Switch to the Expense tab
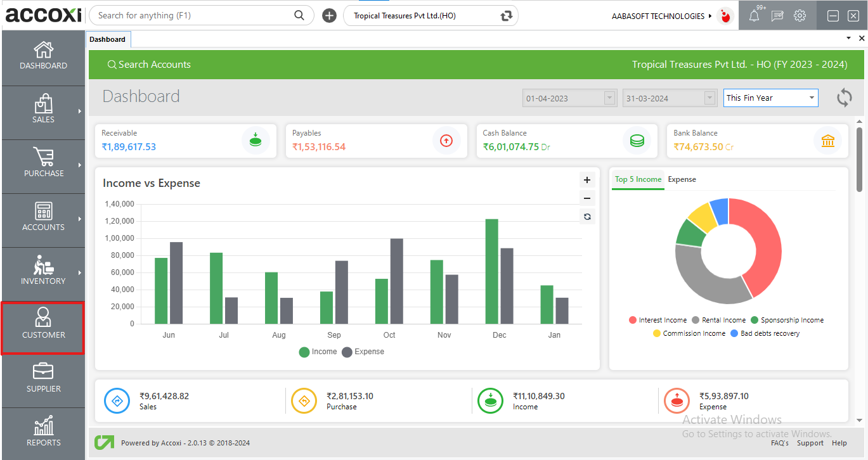This screenshot has width=868, height=460. tap(682, 179)
